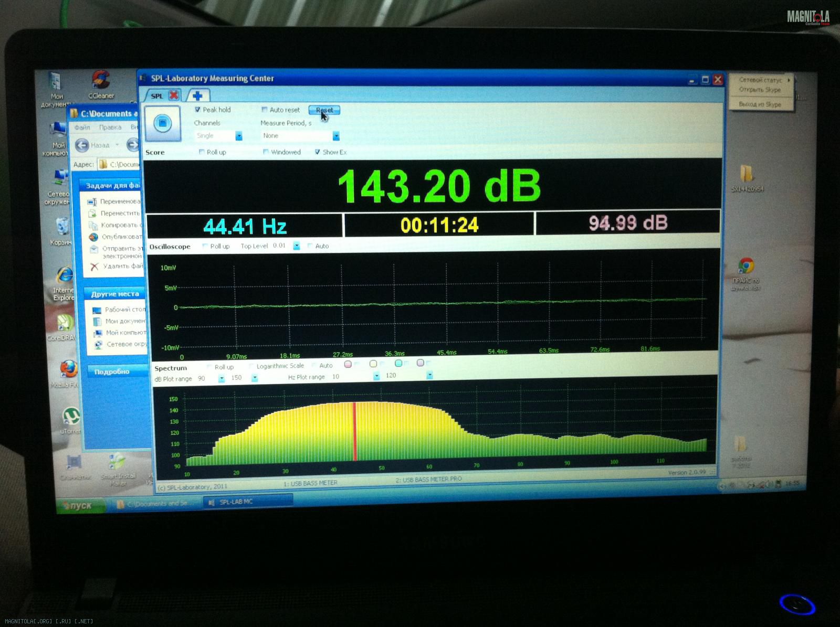Uncheck the Show Ex option
This screenshot has height=627, width=840.
coord(318,152)
